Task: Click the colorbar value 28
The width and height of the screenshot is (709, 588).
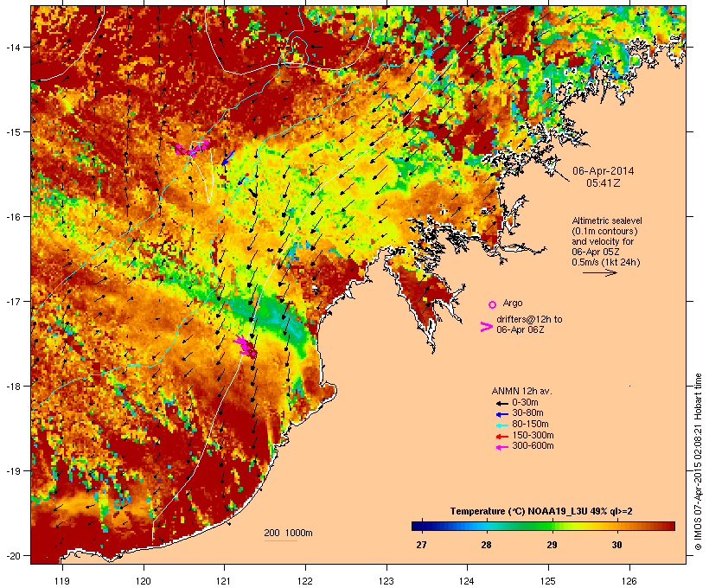Action: pyautogui.click(x=486, y=545)
